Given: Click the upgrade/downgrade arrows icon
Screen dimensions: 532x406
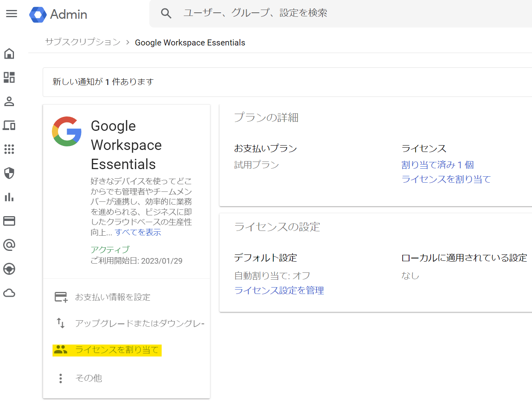Looking at the screenshot, I should click(61, 323).
